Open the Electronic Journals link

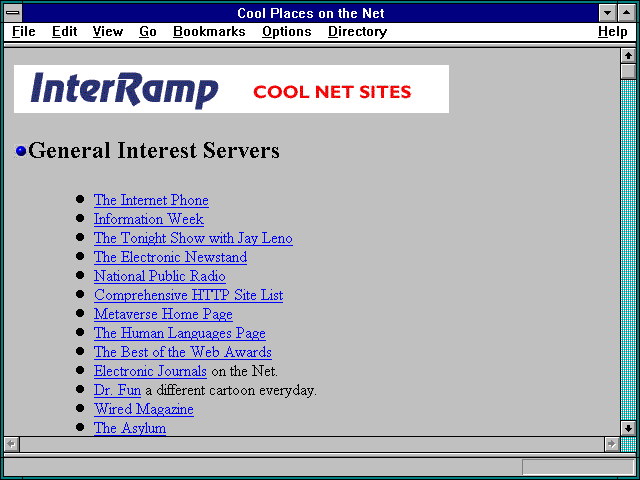pyautogui.click(x=150, y=371)
